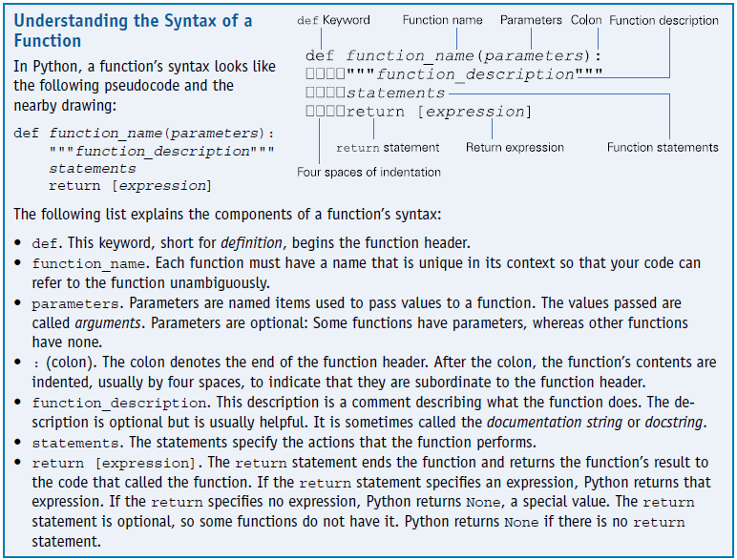Select the 'Function description' label at top right
This screenshot has width=737, height=560.
click(x=663, y=20)
